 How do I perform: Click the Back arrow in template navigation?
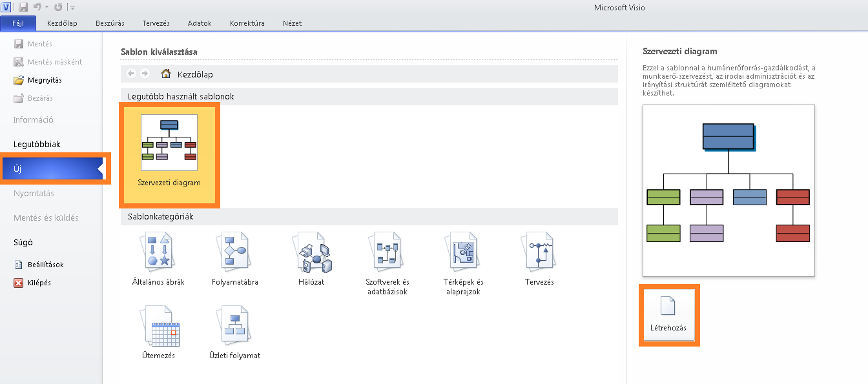[x=132, y=74]
